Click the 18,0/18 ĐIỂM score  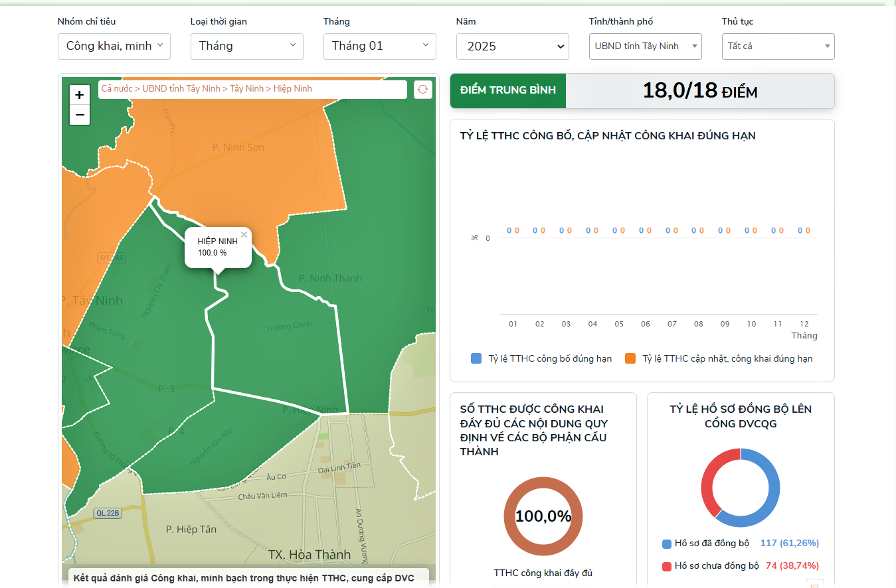tap(700, 91)
